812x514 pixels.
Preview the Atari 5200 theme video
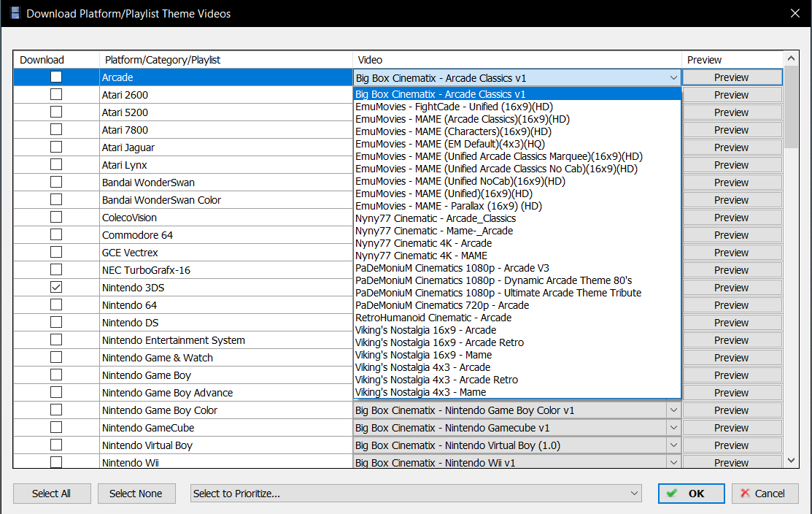[732, 112]
